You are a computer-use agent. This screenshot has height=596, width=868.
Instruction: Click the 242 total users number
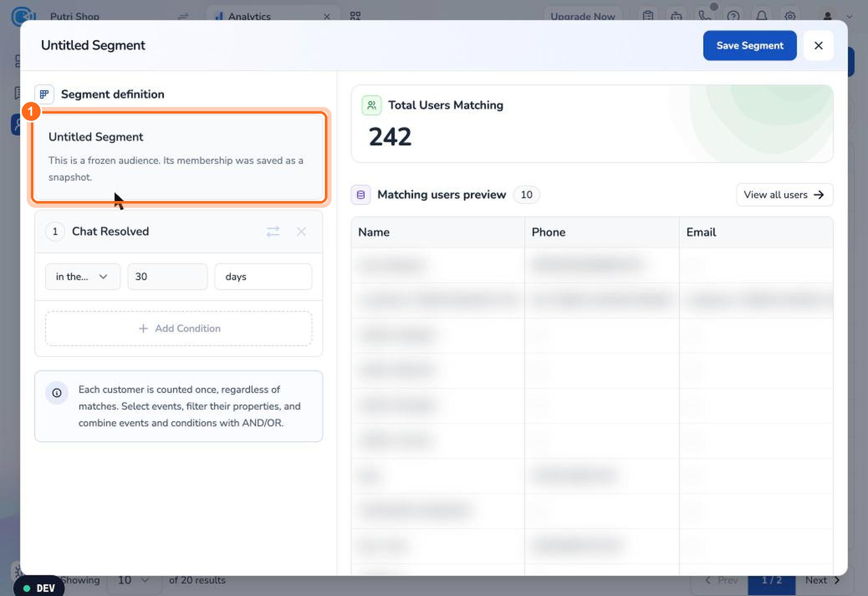[x=390, y=137]
